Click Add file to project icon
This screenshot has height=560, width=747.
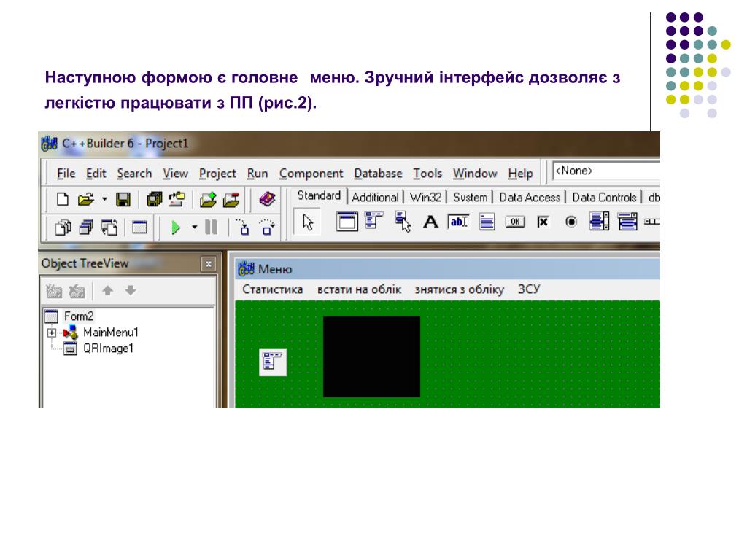[x=208, y=199]
